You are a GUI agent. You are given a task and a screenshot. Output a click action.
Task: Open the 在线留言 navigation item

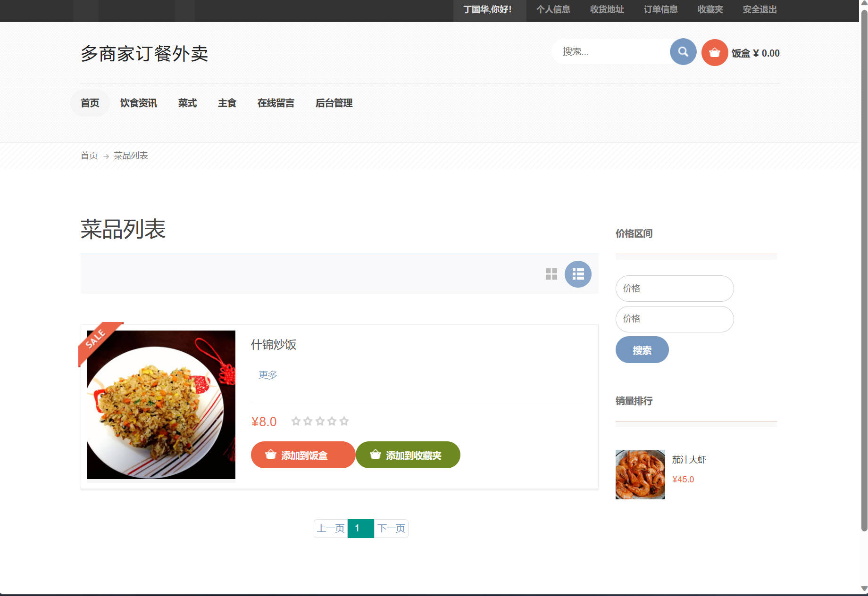coord(276,103)
